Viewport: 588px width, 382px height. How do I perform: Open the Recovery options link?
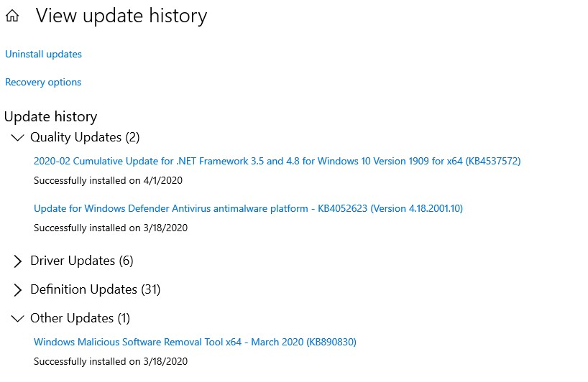[x=43, y=82]
